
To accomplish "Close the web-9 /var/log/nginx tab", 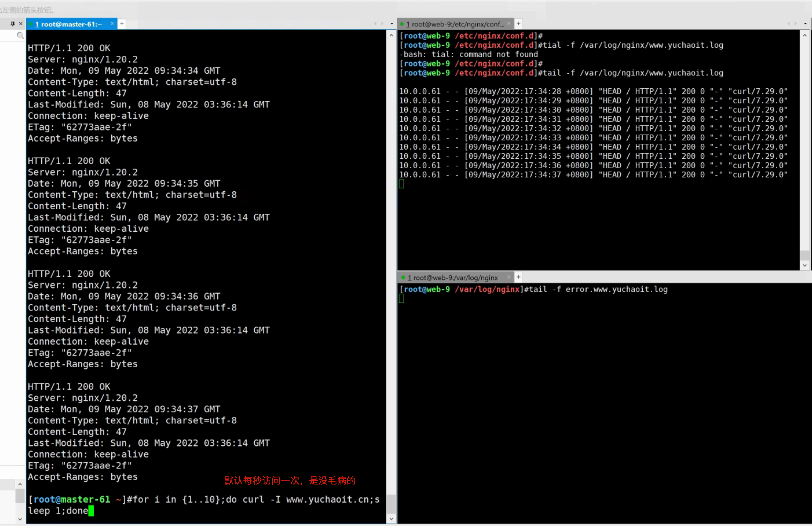I will pos(509,277).
